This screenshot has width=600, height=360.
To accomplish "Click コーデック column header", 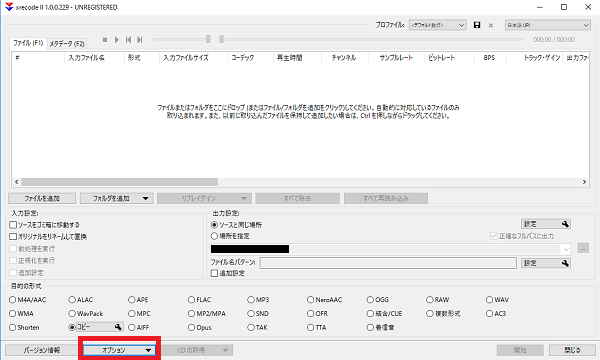I will tap(243, 58).
